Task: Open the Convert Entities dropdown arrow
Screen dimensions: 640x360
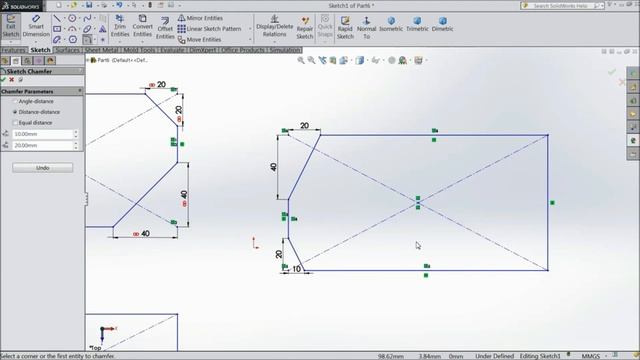Action: click(x=142, y=42)
